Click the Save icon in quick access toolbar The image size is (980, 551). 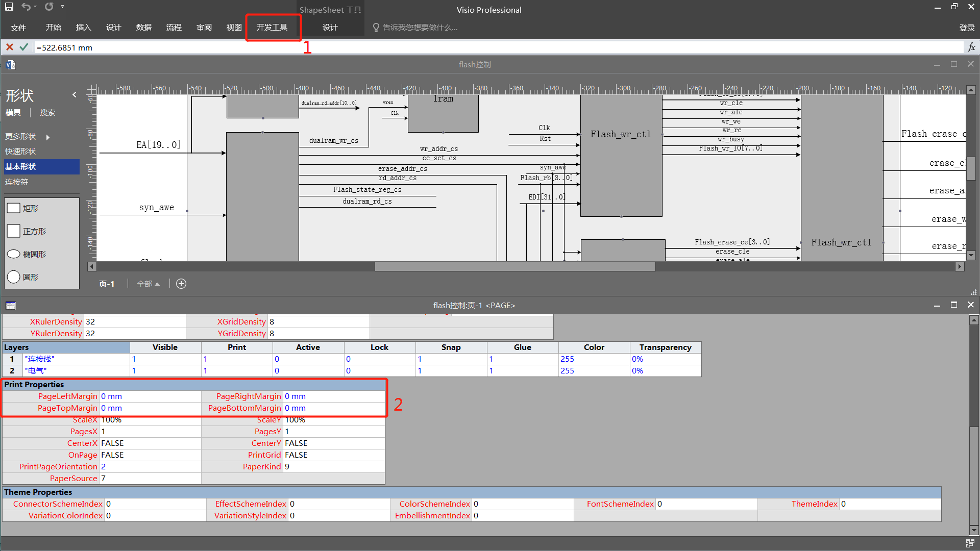(9, 7)
